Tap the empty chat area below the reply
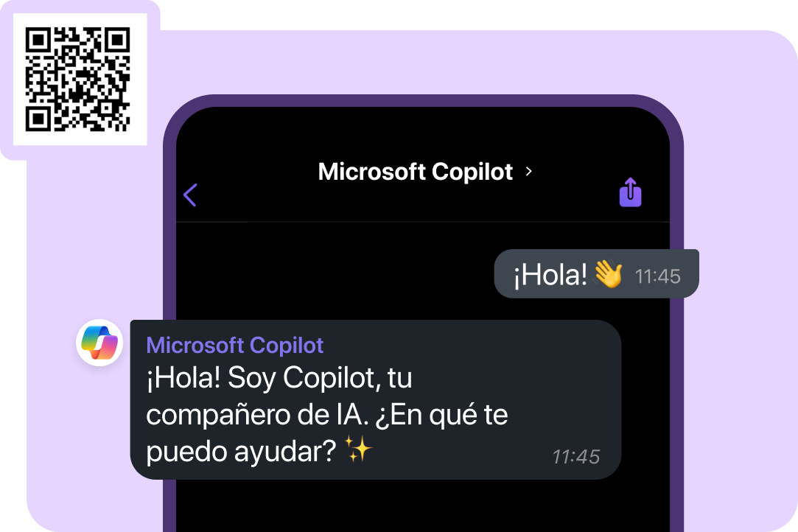 point(422,506)
